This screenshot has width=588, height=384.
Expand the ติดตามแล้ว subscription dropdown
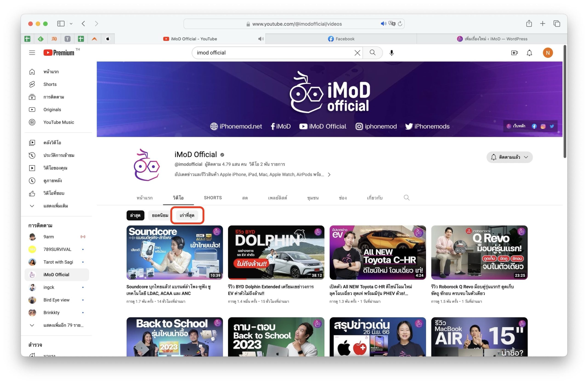pos(509,157)
